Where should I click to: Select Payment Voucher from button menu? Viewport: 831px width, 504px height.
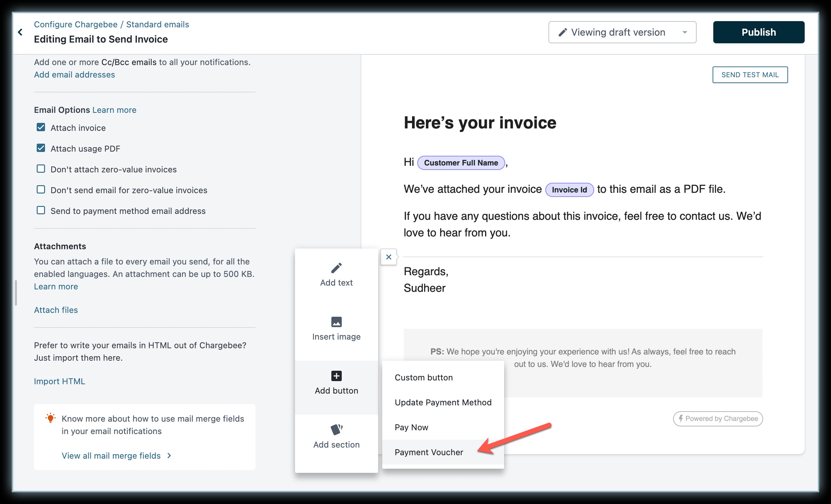coord(429,452)
